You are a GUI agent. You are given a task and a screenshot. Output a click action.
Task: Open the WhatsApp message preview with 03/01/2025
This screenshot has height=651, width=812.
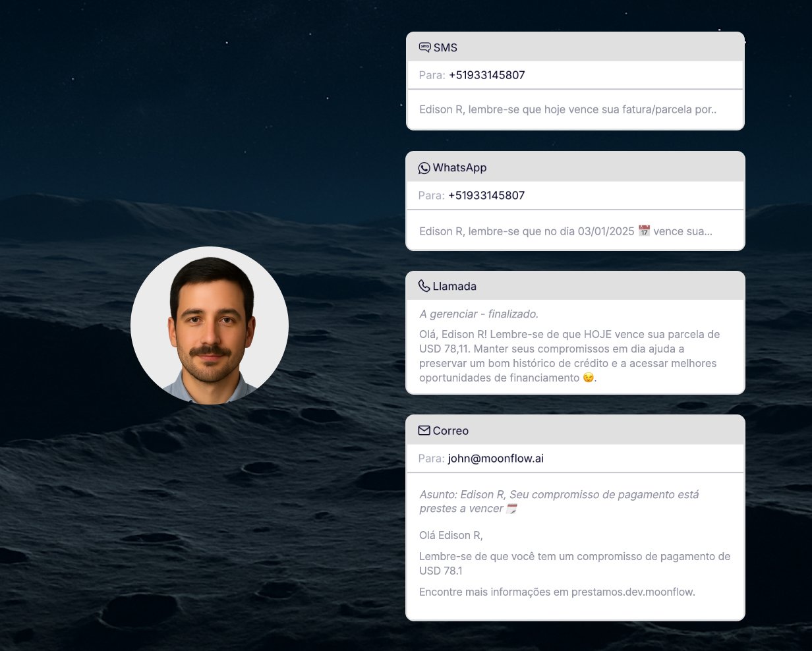565,231
